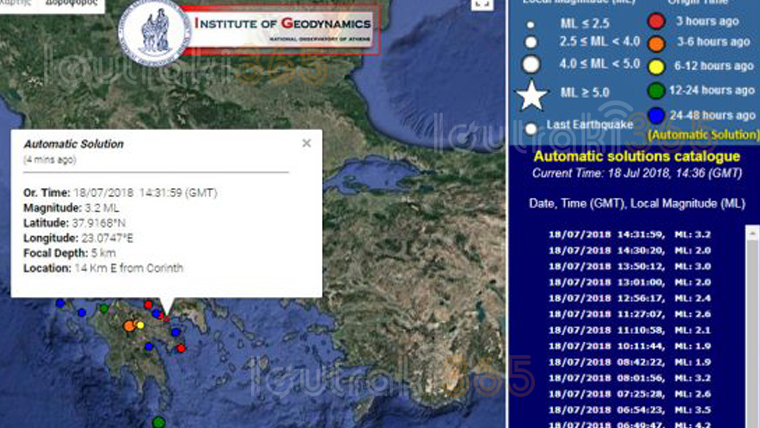This screenshot has height=428, width=760.
Task: Click the yellow '6-12 hours ago' legend circle
Action: [x=656, y=67]
